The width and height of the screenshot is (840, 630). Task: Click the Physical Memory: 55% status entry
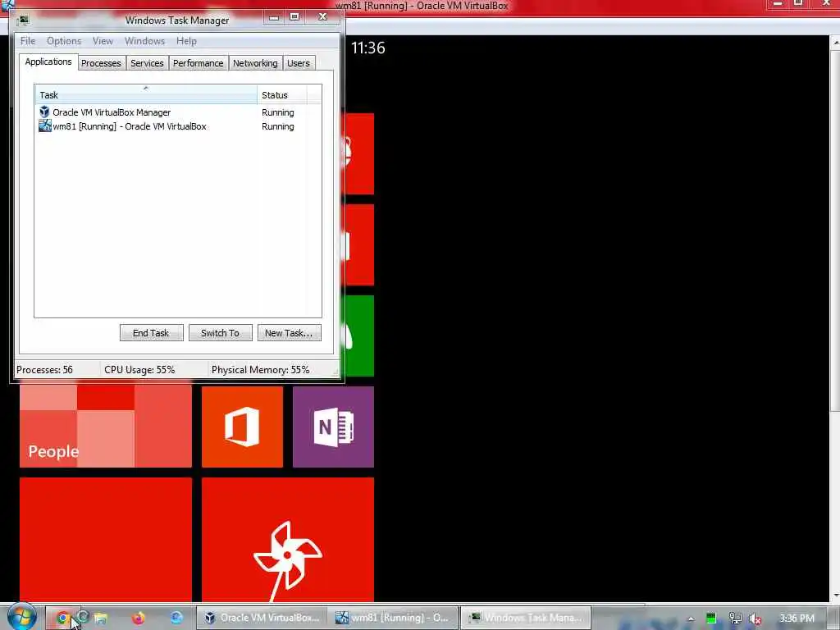(260, 370)
